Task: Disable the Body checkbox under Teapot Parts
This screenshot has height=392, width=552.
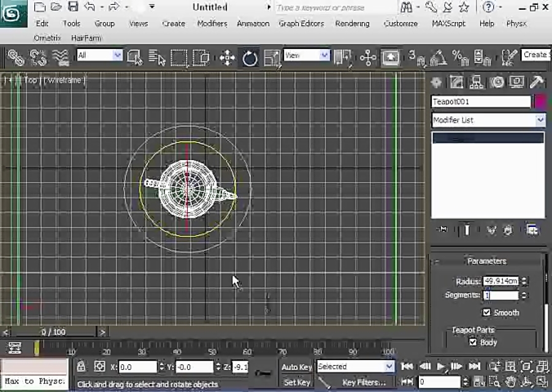Action: coord(473,342)
